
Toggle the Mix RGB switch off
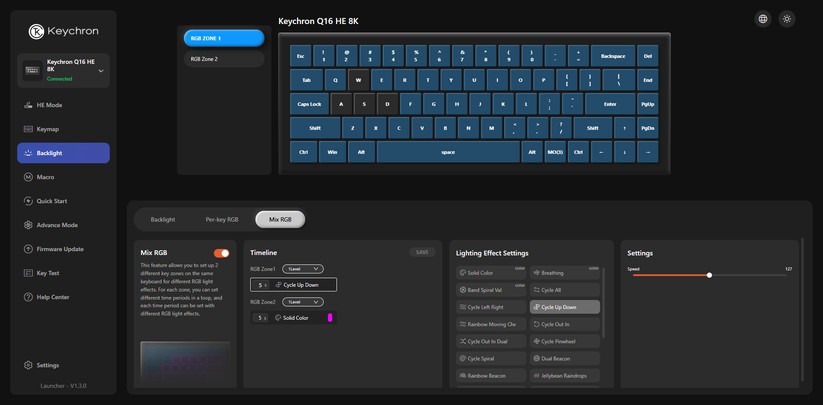[x=221, y=253]
